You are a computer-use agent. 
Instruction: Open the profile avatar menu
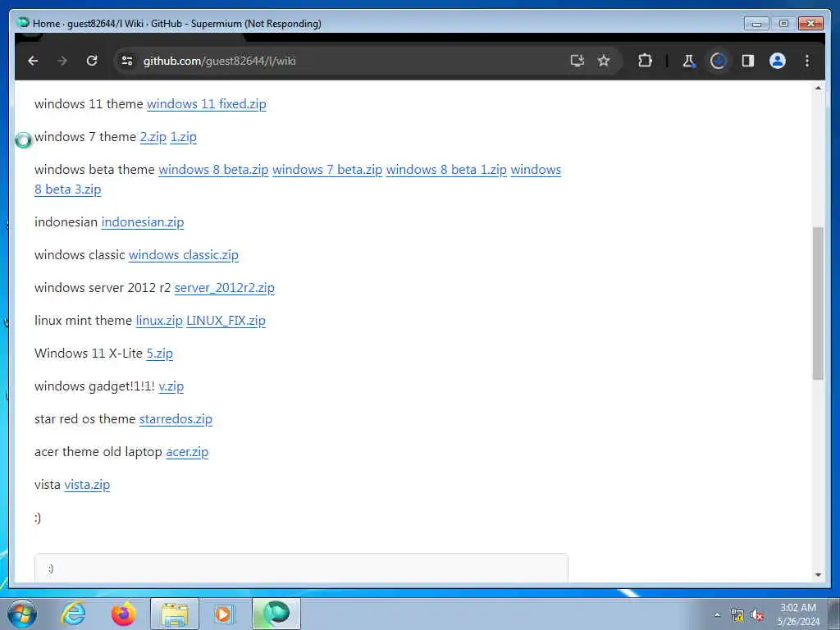pos(778,61)
